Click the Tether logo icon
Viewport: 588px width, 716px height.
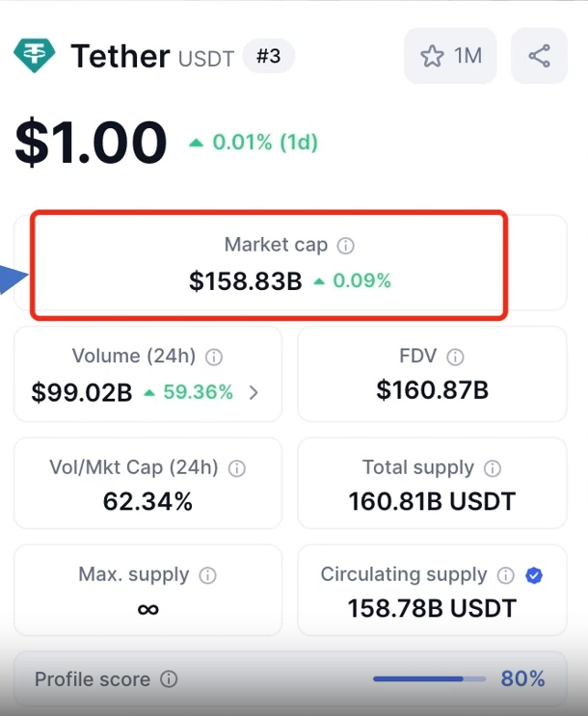[x=35, y=56]
